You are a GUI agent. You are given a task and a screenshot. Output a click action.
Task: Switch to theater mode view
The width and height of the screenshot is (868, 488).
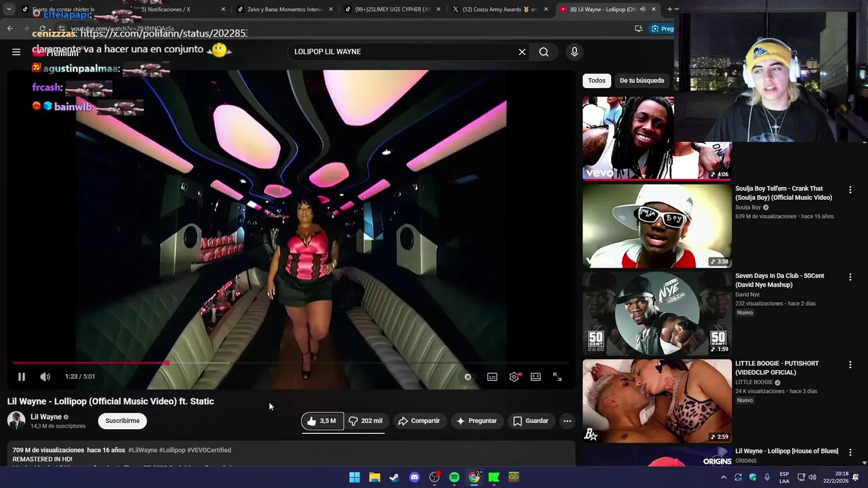536,377
